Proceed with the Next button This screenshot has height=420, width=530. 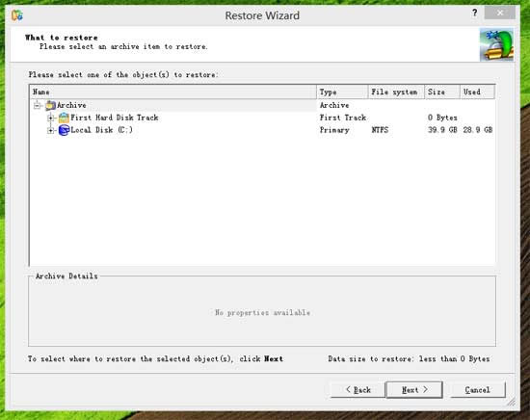414,390
